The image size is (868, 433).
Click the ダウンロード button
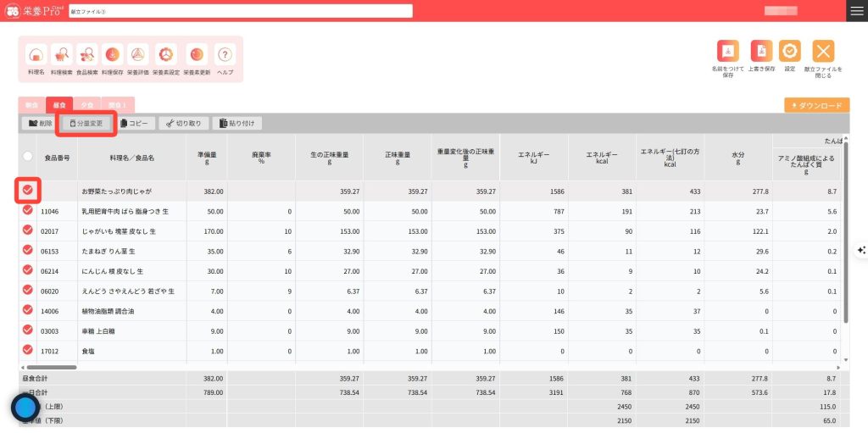(x=816, y=105)
